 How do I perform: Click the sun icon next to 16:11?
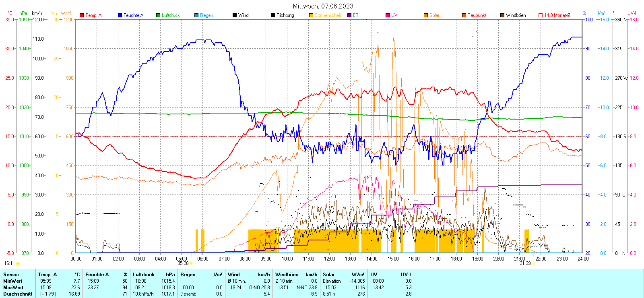18,263
